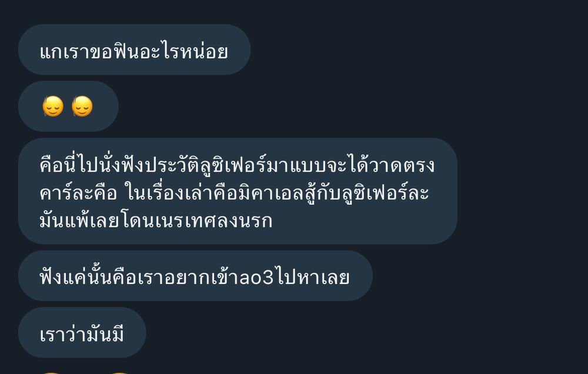The height and width of the screenshot is (374, 588).
Task: Click the word 'ฟิน' in the top message
Action: pyautogui.click(x=126, y=51)
